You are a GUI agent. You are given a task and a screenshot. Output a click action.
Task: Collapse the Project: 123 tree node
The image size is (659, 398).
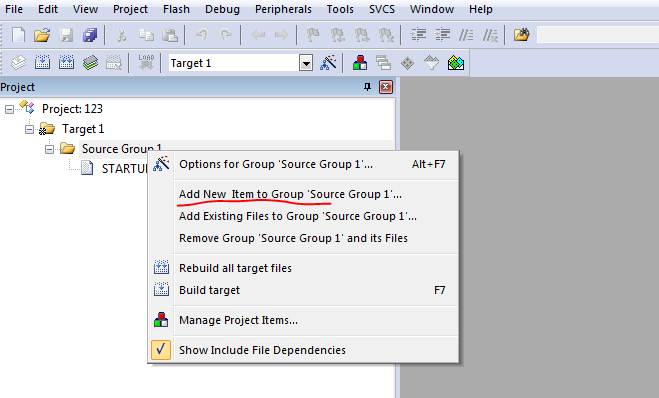click(9, 110)
